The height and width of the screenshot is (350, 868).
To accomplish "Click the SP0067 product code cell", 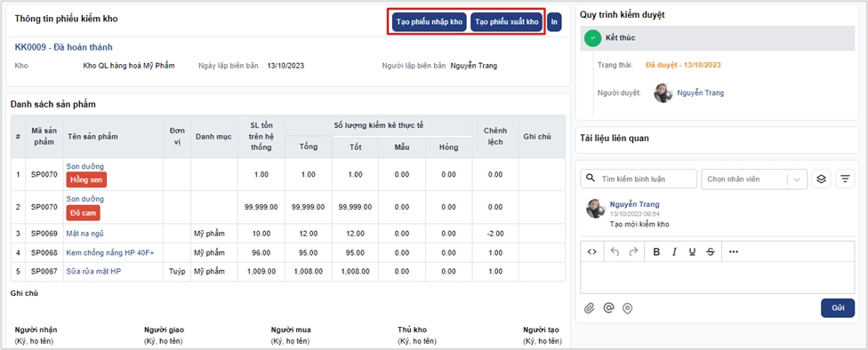I will coord(44,272).
